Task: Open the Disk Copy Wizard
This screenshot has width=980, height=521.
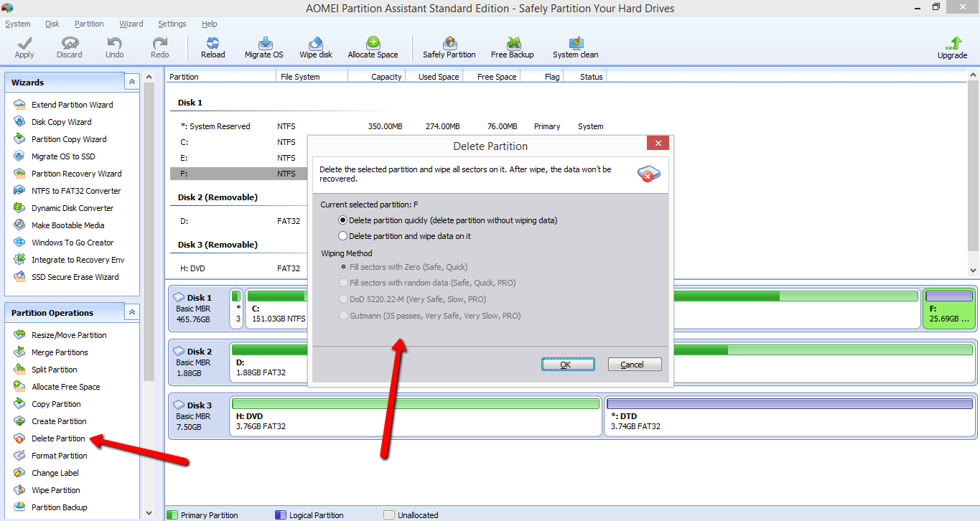Action: coord(52,122)
